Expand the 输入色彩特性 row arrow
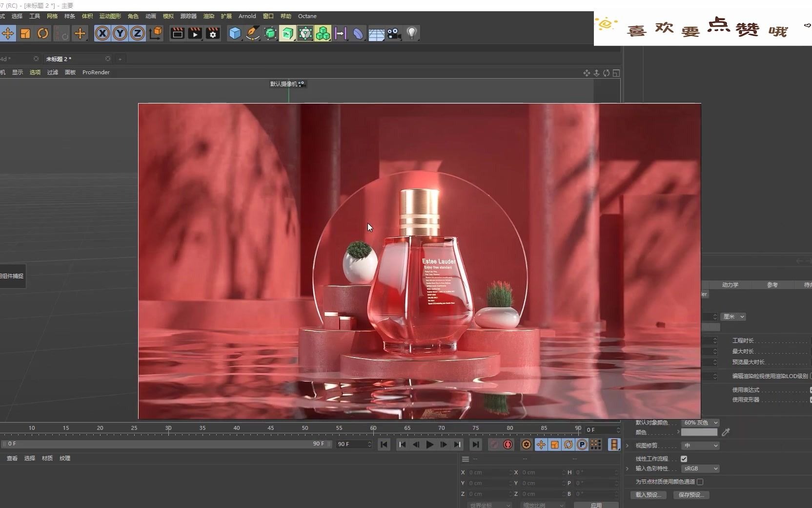The height and width of the screenshot is (508, 812). point(628,468)
